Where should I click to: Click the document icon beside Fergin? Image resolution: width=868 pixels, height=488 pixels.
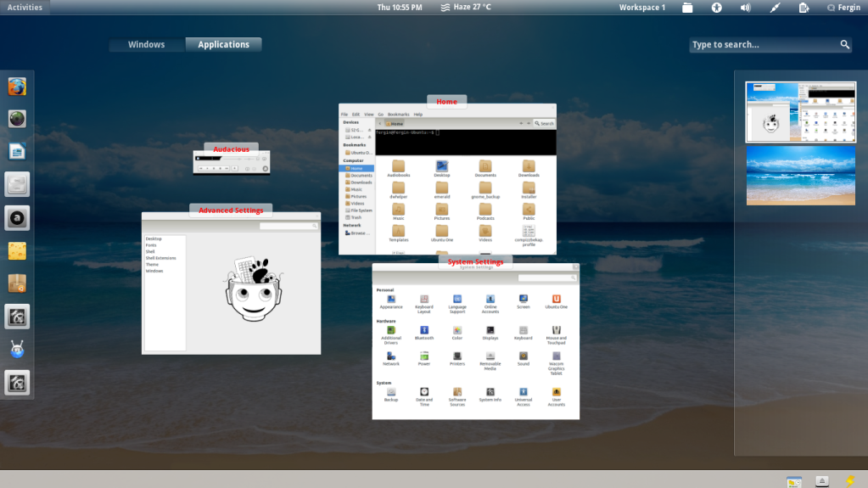[804, 7]
